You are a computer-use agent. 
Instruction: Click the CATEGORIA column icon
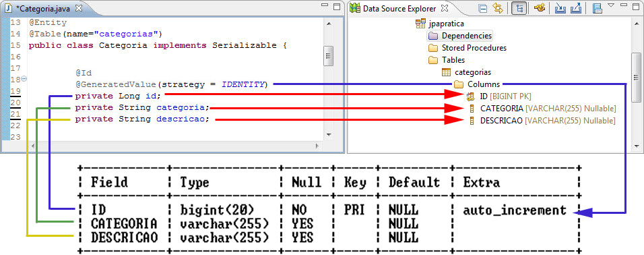[472, 109]
